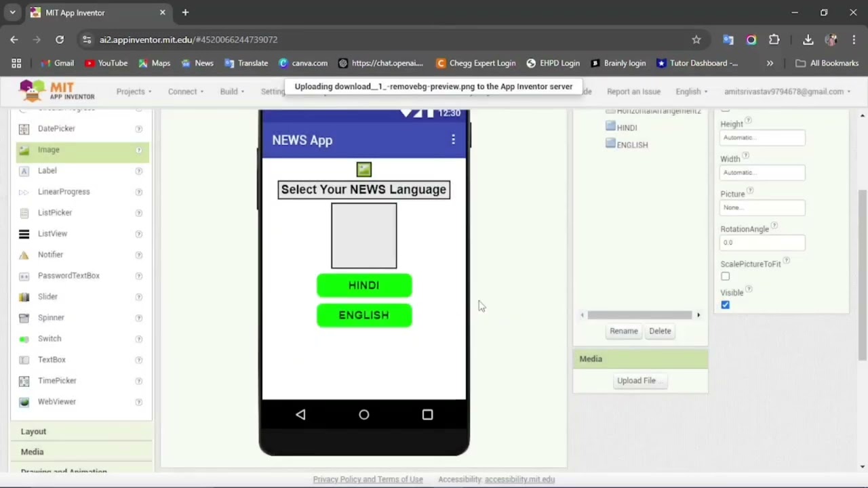
Task: Toggle the ScalePictureToFit checkbox
Action: pyautogui.click(x=725, y=277)
